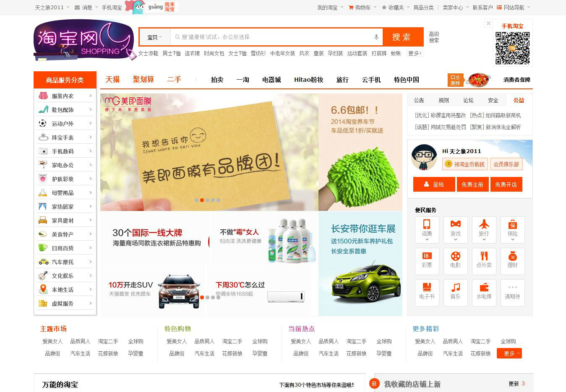
Task: Select the 水电煤 utilities wallet icon
Action: (484, 293)
